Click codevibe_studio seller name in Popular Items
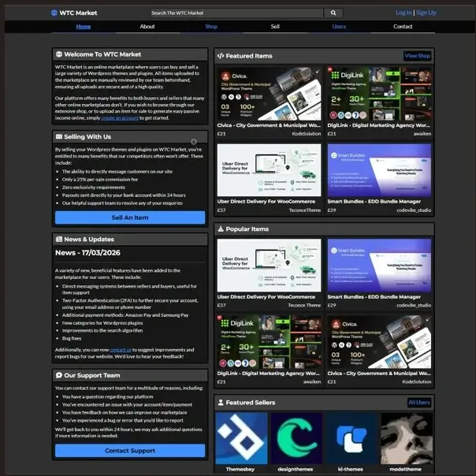Image resolution: width=476 pixels, height=476 pixels. [414, 306]
